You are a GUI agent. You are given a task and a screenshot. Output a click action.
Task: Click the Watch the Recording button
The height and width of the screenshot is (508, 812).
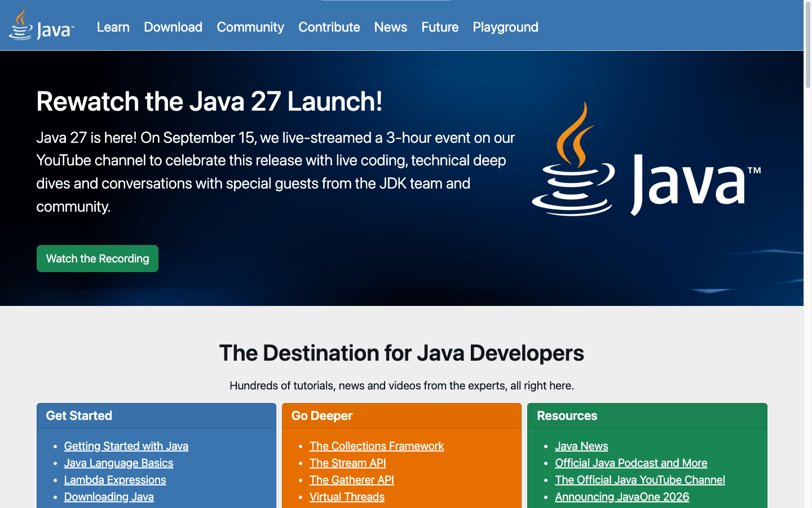[x=98, y=259]
